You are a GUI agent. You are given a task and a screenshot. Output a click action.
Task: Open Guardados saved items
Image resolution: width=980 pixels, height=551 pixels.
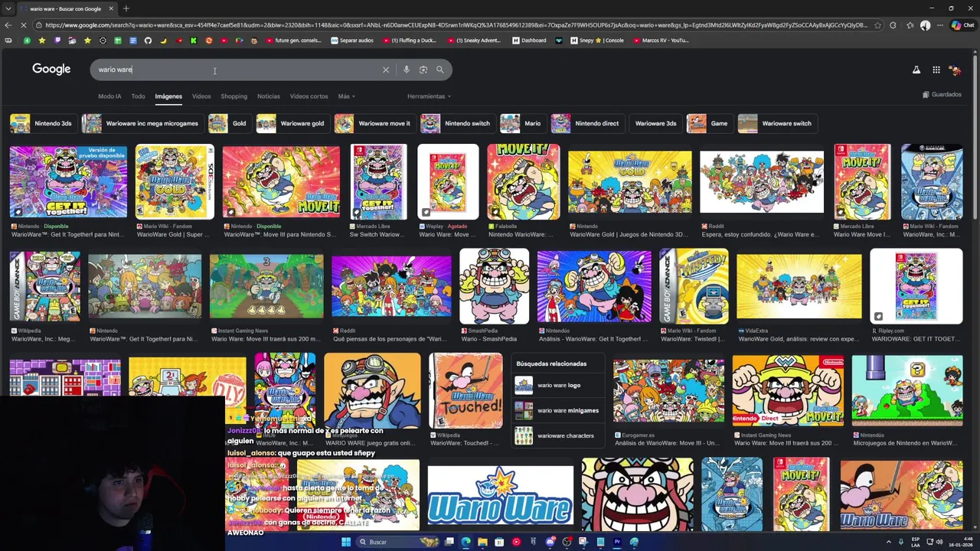click(942, 95)
